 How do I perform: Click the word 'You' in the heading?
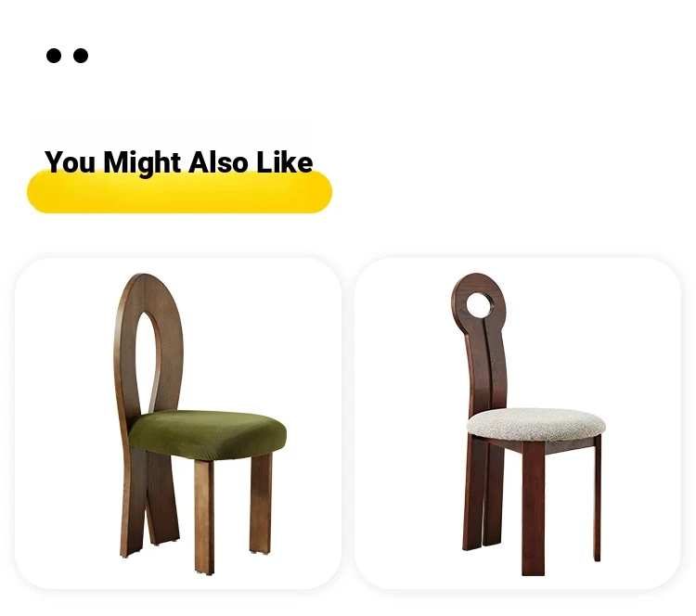click(x=70, y=162)
